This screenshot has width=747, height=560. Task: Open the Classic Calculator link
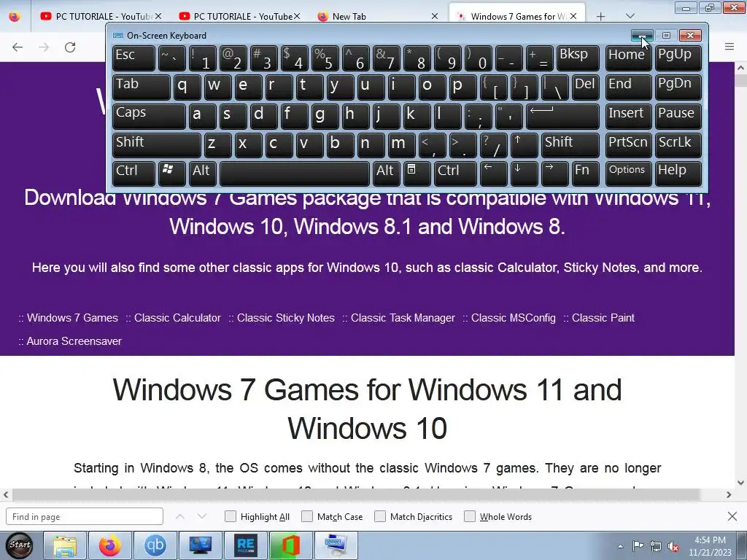point(177,318)
